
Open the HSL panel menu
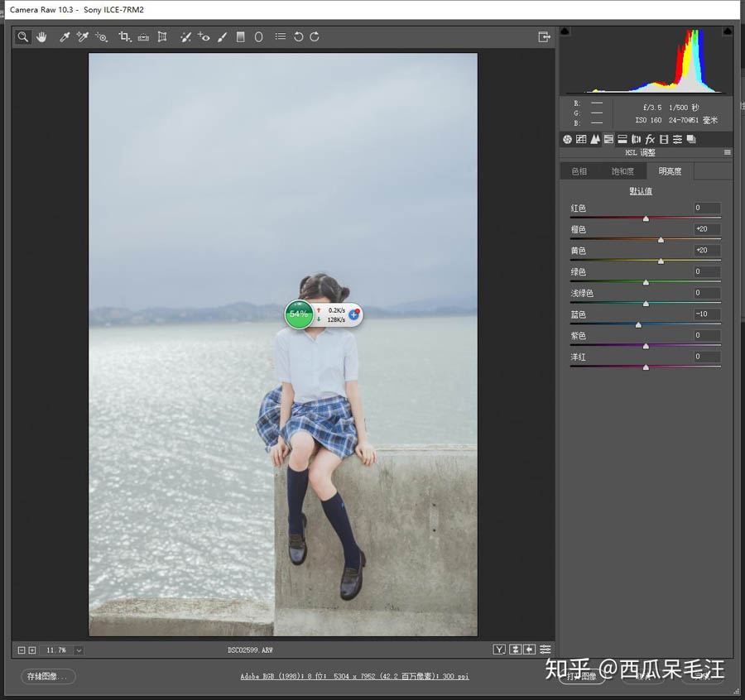pos(726,152)
